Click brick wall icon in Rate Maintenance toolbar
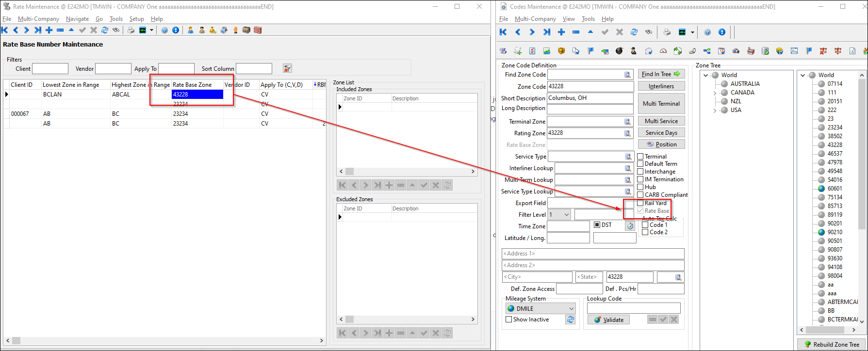Screen dimensions: 868x351 258,30
